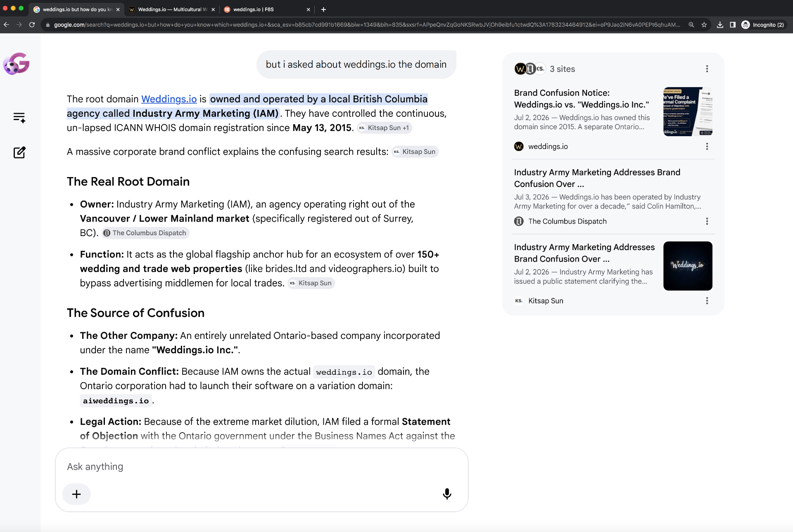Click the weddings.io inline code text
This screenshot has width=793, height=532.
(x=344, y=372)
